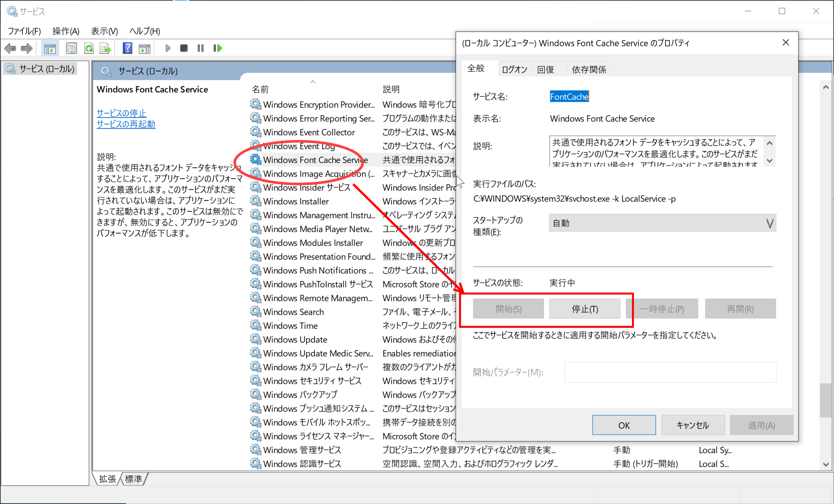This screenshot has width=834, height=504.
Task: Click the Forward arrow toolbar icon
Action: pyautogui.click(x=27, y=48)
